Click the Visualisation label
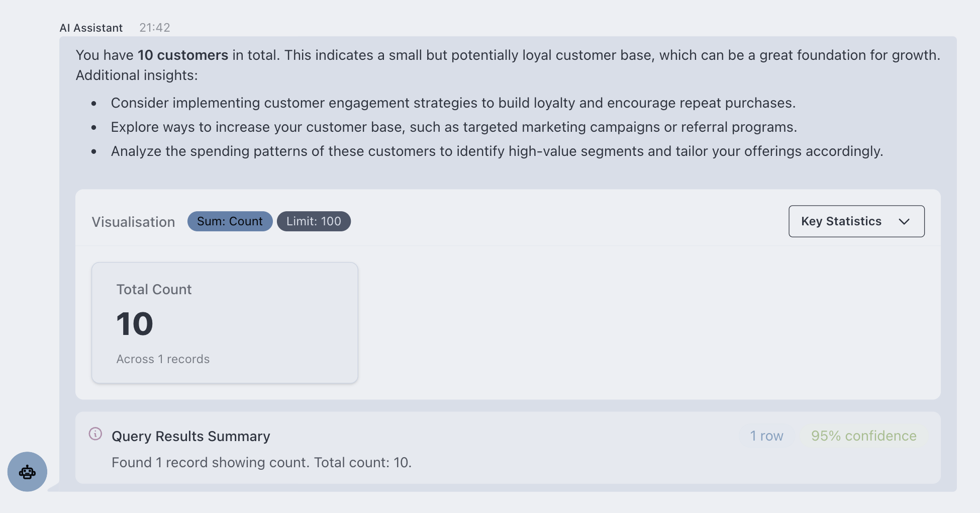The width and height of the screenshot is (980, 513). (133, 222)
